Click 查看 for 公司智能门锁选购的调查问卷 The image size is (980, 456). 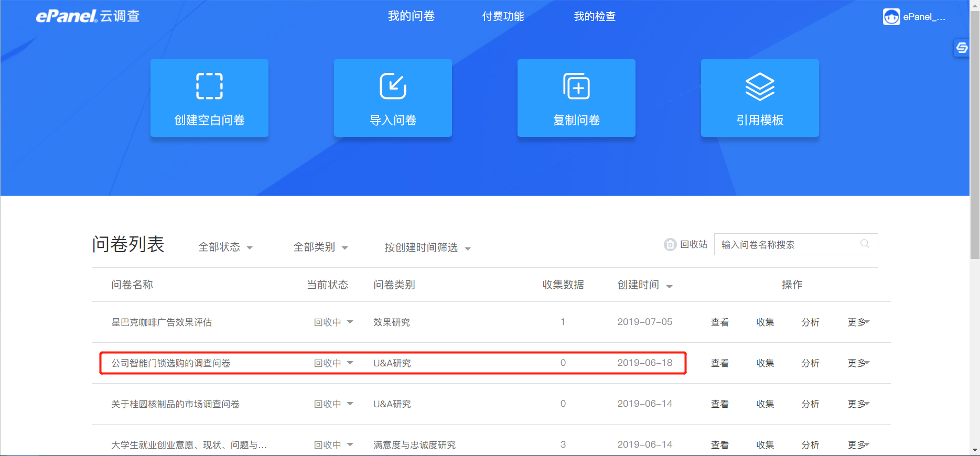coord(719,363)
